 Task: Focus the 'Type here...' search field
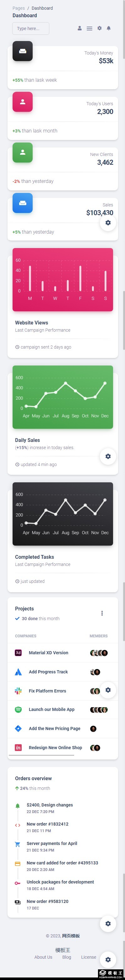[31, 29]
